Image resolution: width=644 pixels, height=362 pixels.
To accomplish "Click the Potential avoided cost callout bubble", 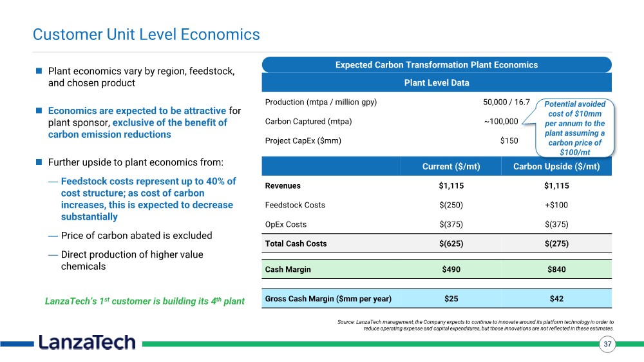I will pos(574,128).
